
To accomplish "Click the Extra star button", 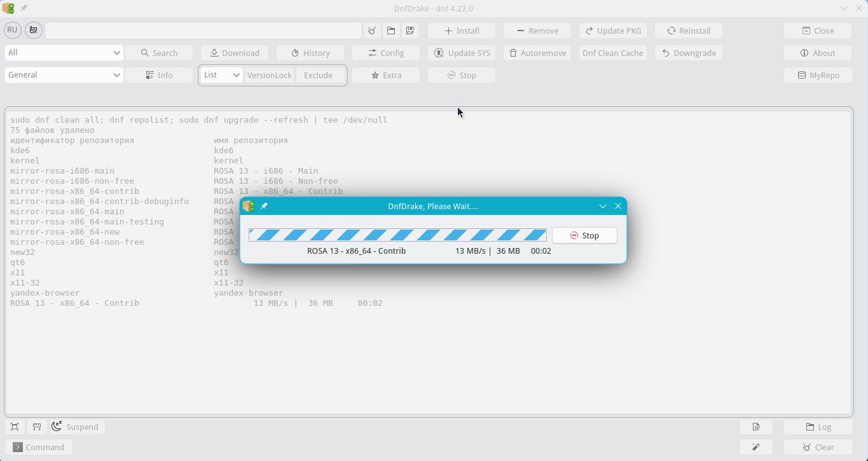I will [x=386, y=75].
